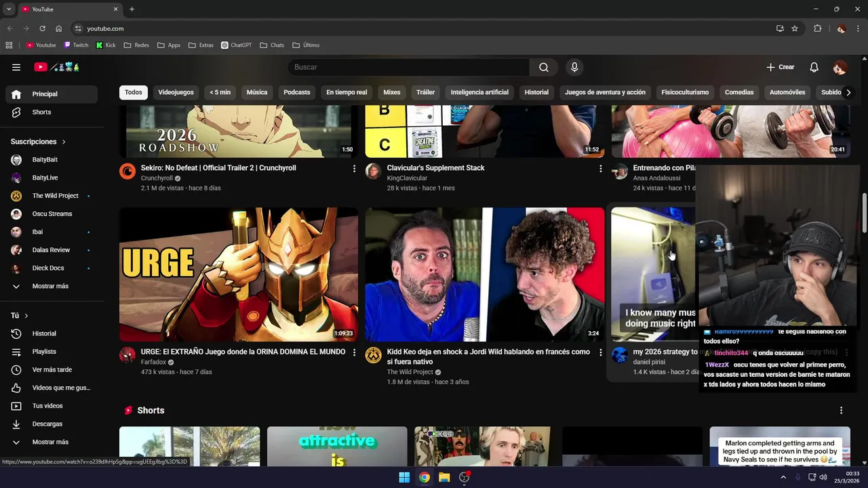868x488 pixels.
Task: Click the YouTube search input field
Action: [x=409, y=67]
